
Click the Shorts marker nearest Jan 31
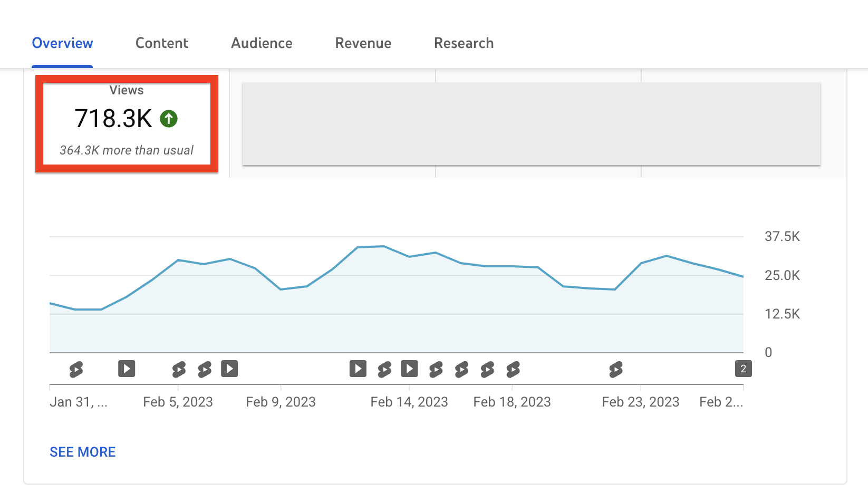coord(76,369)
